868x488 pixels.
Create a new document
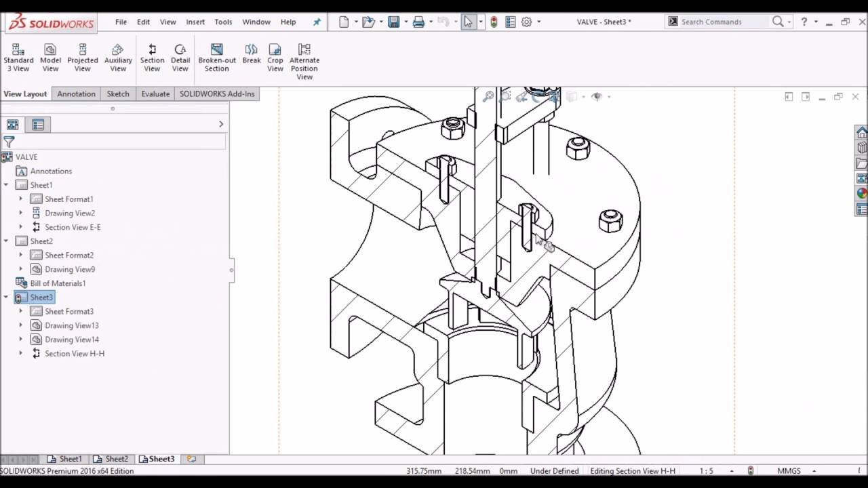pyautogui.click(x=344, y=22)
